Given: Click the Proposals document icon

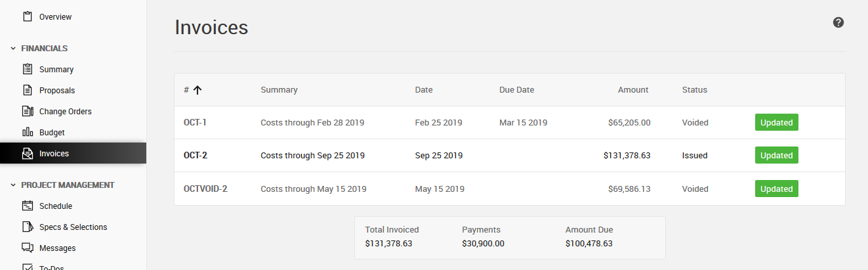Looking at the screenshot, I should [28, 90].
